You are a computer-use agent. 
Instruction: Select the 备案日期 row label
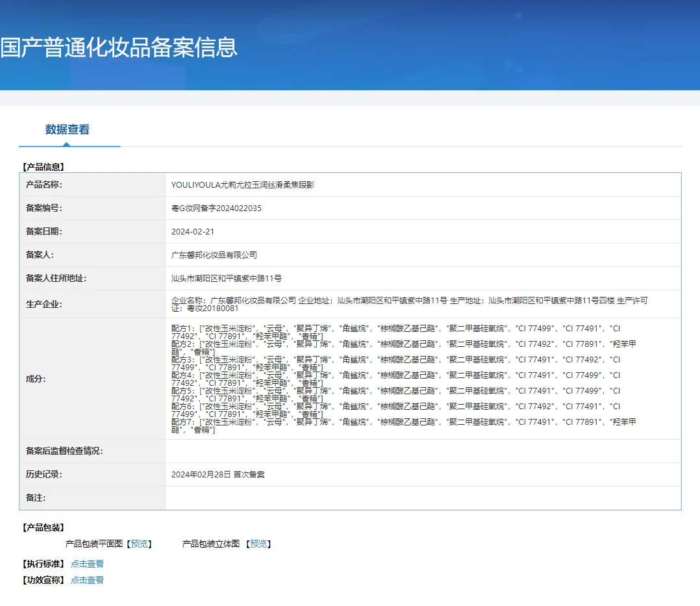(44, 231)
